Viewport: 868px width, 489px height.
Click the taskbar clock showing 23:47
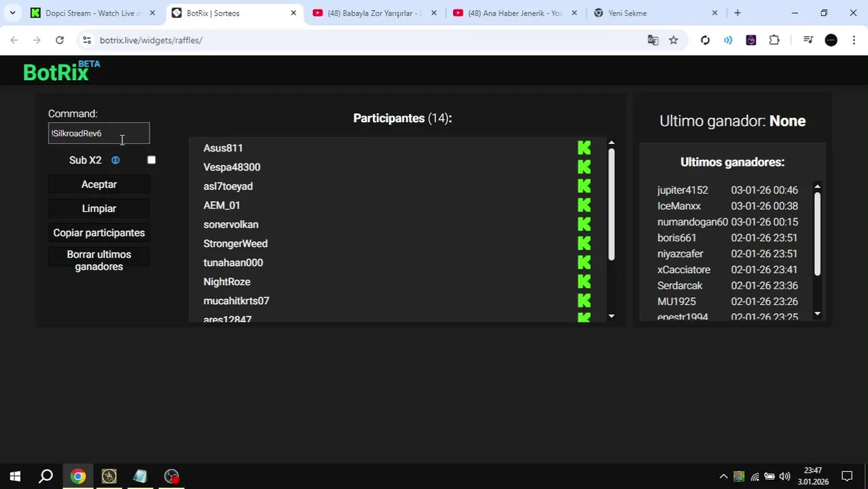[813, 476]
